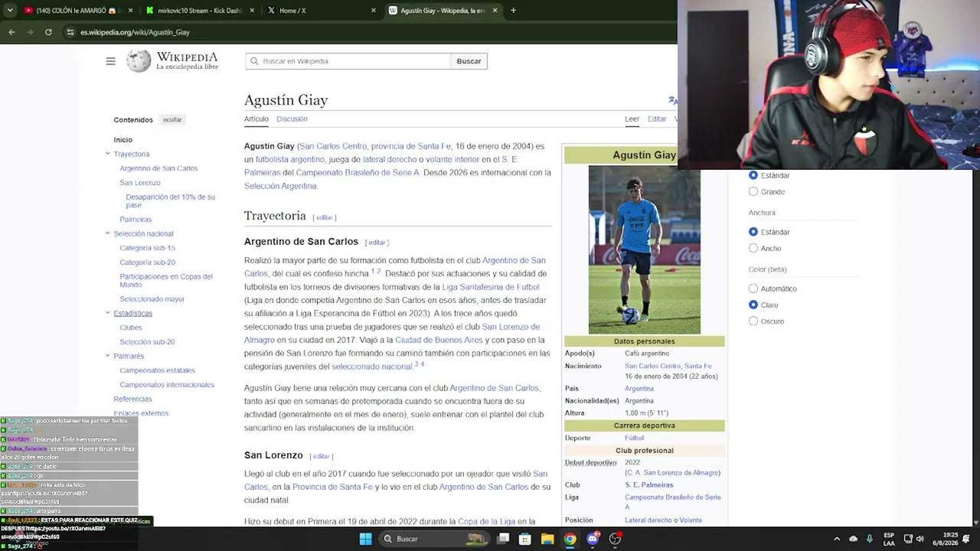980x551 pixels.
Task: Open the Selección Argentina link in intro
Action: tap(280, 186)
